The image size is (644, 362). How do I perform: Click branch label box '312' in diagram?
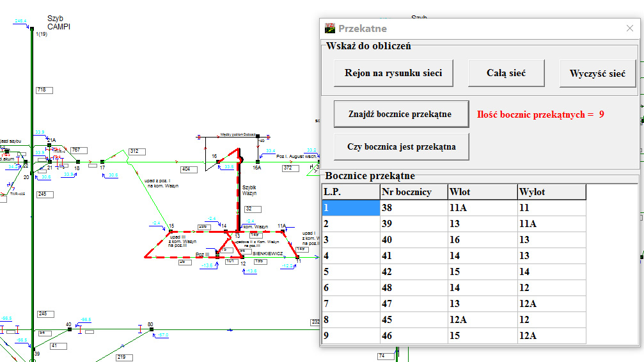pos(137,151)
